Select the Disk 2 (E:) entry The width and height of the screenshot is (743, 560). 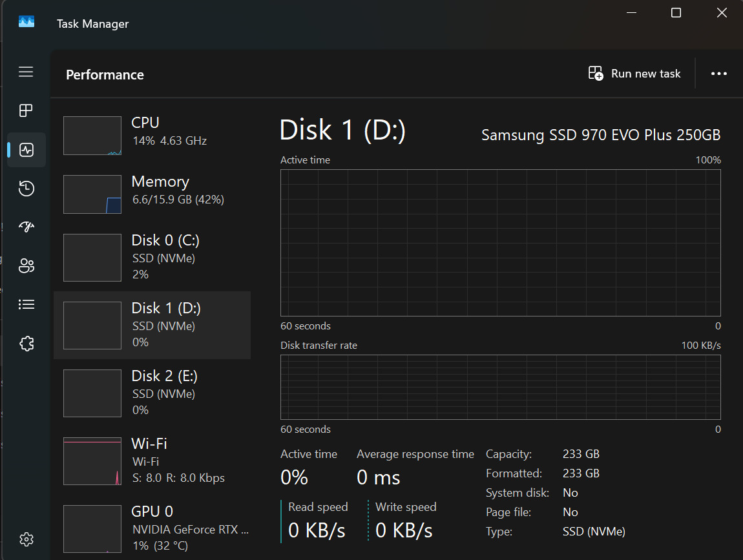[x=152, y=393]
